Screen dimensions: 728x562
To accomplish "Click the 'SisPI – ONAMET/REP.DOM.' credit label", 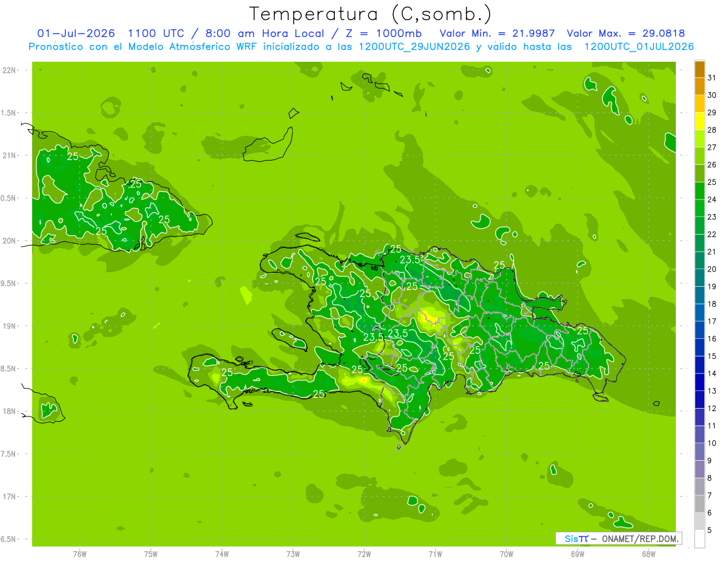I will point(618,538).
